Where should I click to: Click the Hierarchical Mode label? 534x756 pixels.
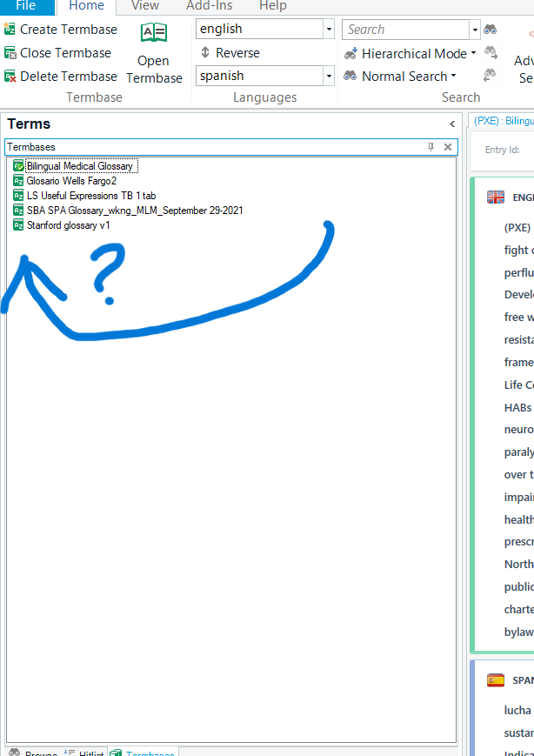click(x=415, y=54)
